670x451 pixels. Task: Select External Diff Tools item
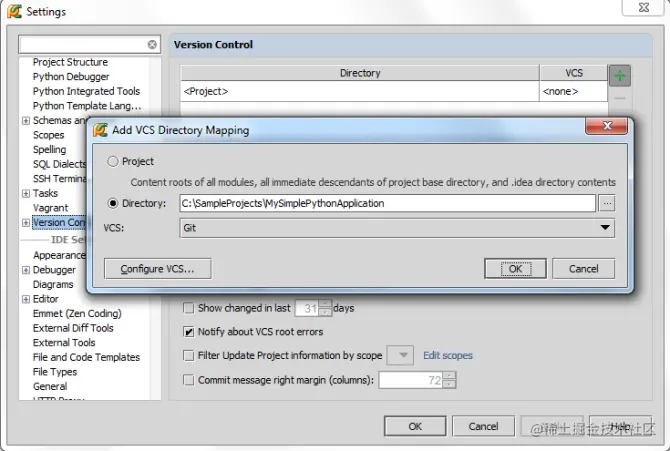pos(73,328)
